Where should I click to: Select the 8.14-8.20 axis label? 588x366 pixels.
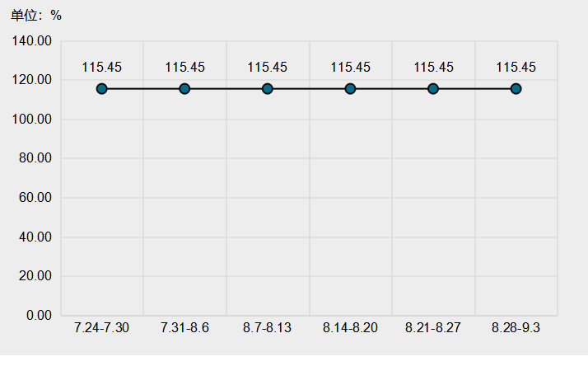click(350, 328)
